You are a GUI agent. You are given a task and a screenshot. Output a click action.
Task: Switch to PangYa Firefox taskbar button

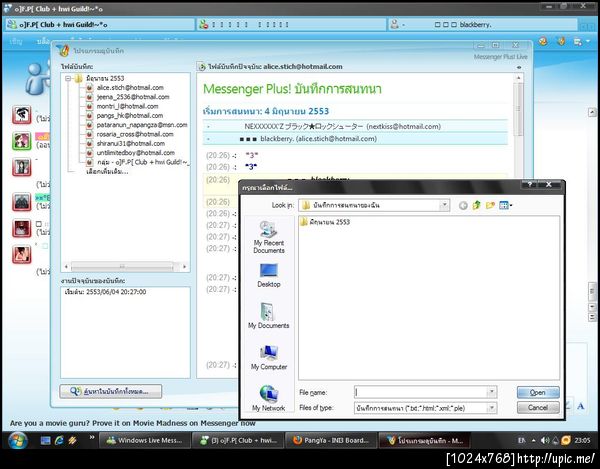point(331,440)
